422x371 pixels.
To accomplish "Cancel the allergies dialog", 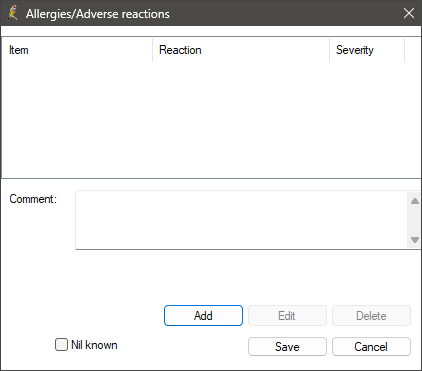I will tap(371, 347).
